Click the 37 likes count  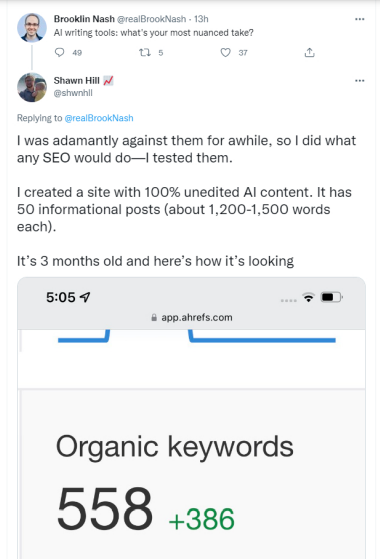coord(243,53)
